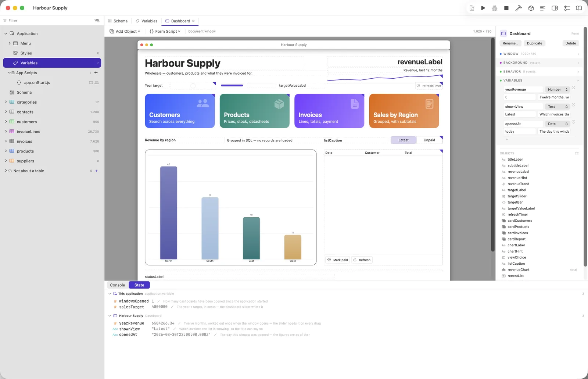
Task: Collapse the Application tree node
Action: coord(6,33)
